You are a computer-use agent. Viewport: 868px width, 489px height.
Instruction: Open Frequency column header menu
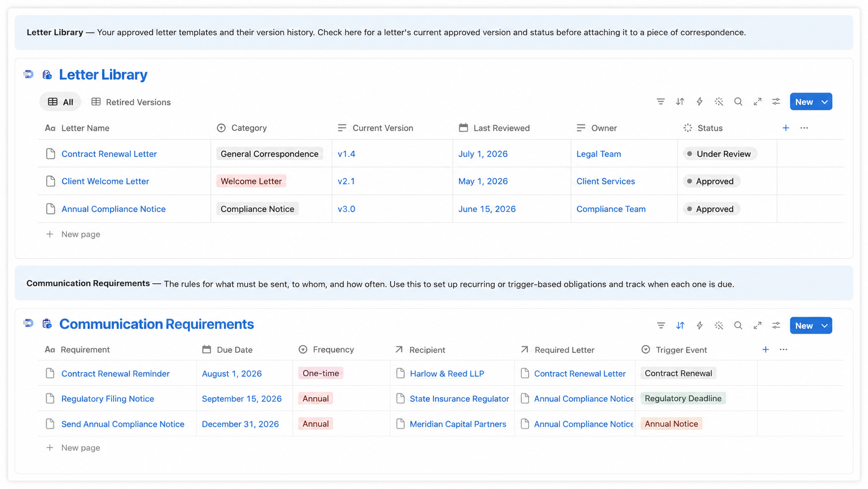pos(327,350)
